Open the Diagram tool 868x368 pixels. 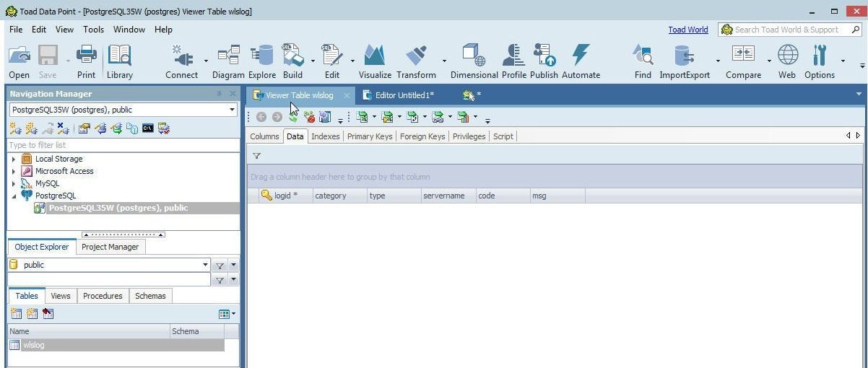pyautogui.click(x=228, y=61)
